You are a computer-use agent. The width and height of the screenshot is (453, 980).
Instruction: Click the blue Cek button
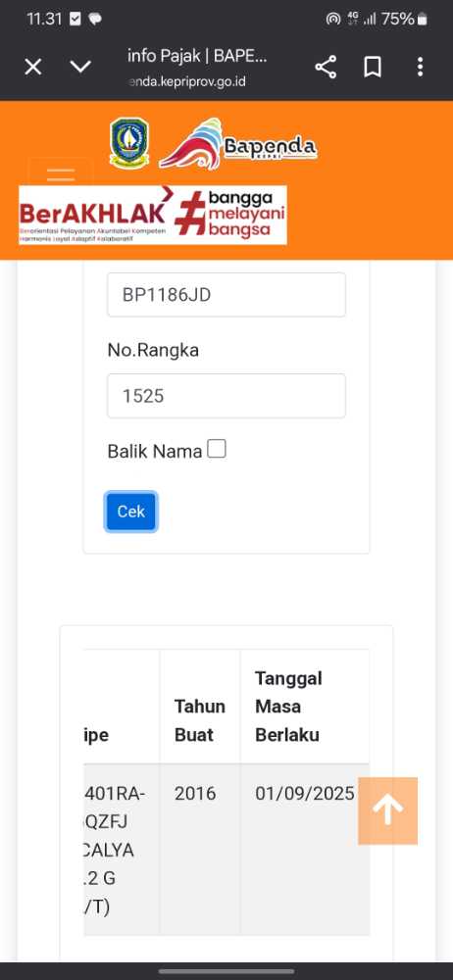[130, 512]
